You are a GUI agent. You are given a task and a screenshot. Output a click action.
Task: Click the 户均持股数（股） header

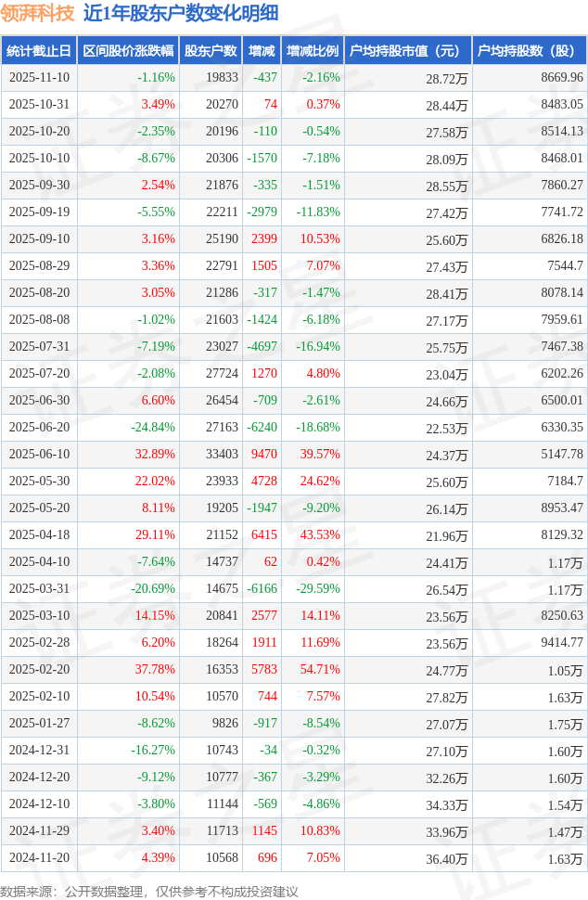tap(530, 51)
